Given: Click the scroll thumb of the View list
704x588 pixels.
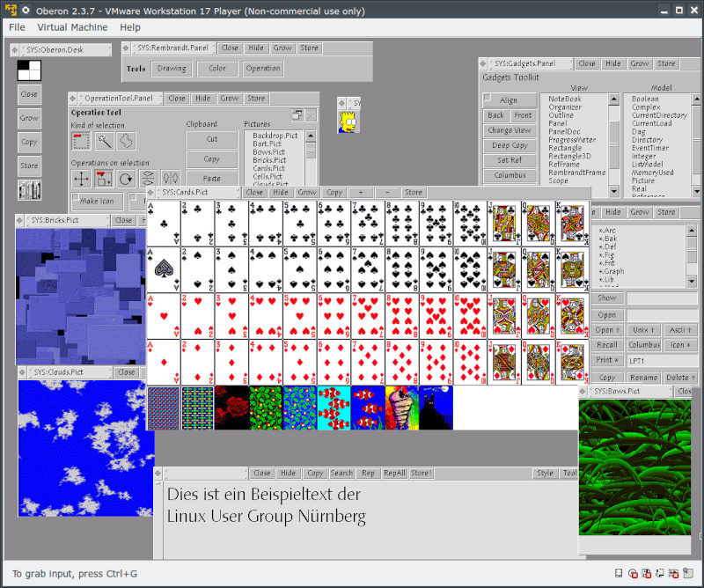Looking at the screenshot, I should coord(614,143).
